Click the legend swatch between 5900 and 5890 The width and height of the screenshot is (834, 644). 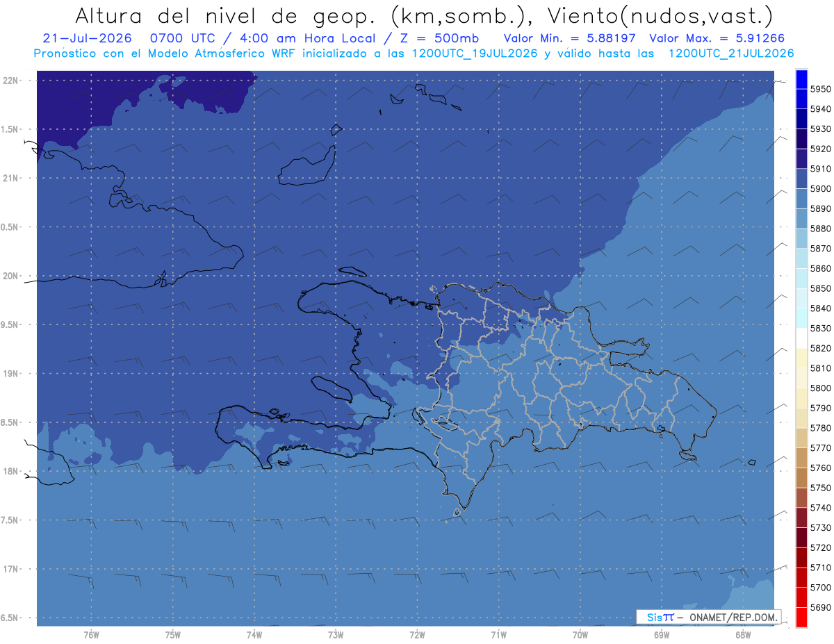point(801,199)
